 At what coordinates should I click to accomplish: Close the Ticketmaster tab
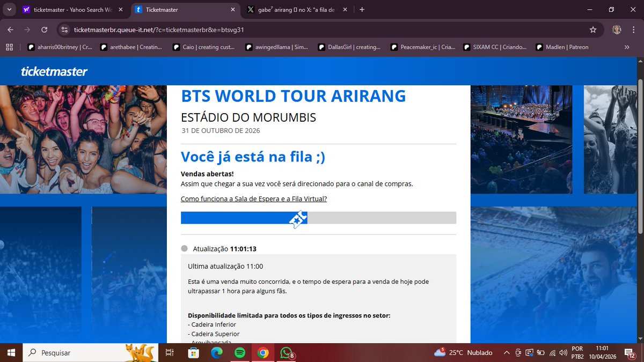233,10
